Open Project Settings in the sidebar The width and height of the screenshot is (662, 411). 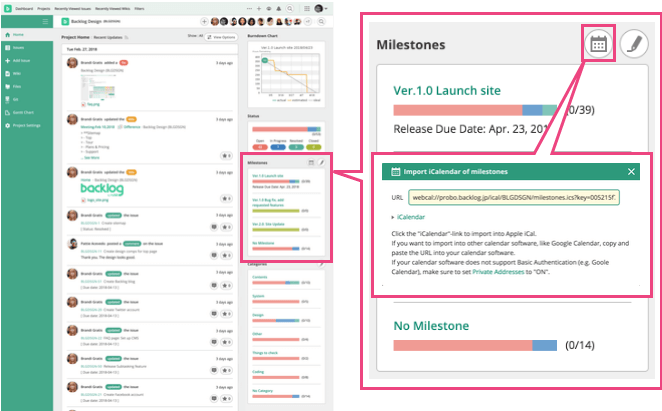(27, 125)
